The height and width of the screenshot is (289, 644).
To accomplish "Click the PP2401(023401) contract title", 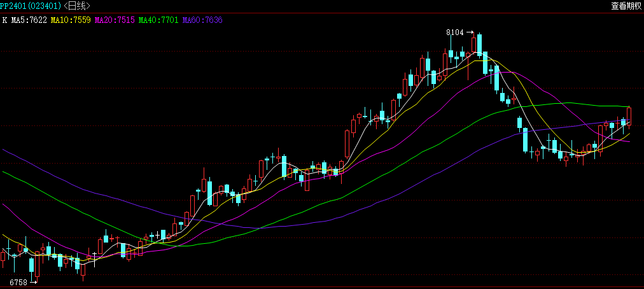I will pyautogui.click(x=31, y=6).
